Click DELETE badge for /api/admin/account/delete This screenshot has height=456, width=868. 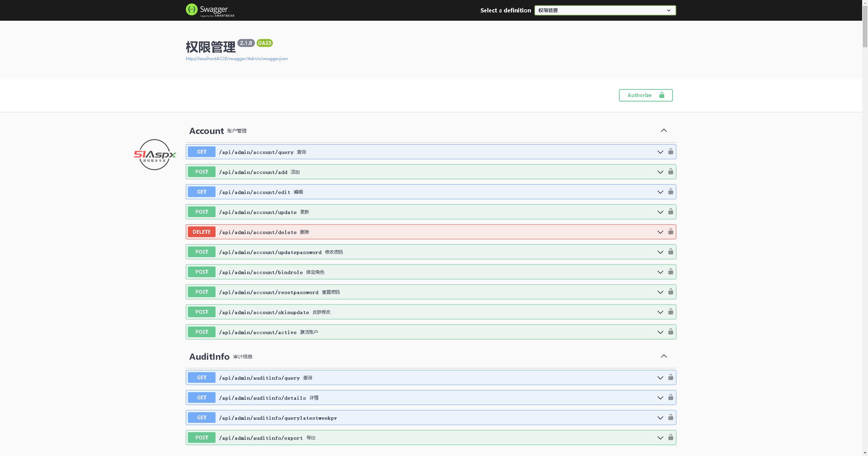click(x=202, y=232)
